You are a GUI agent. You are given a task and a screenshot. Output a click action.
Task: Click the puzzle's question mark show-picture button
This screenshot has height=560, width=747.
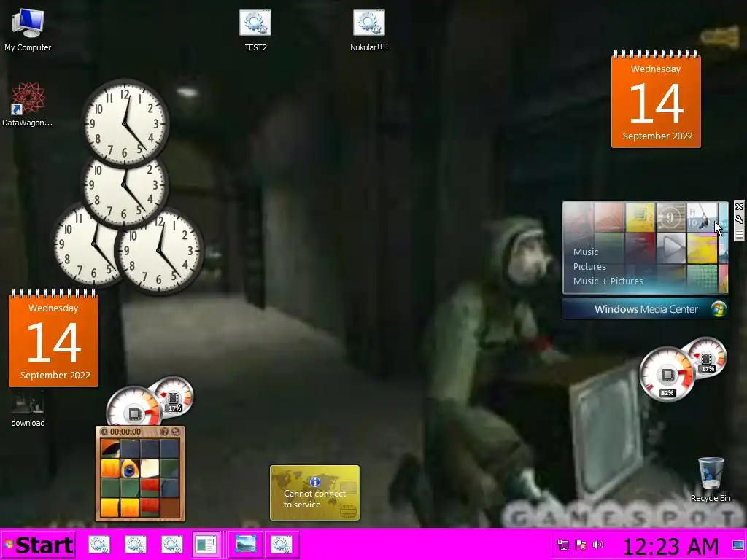tap(165, 432)
